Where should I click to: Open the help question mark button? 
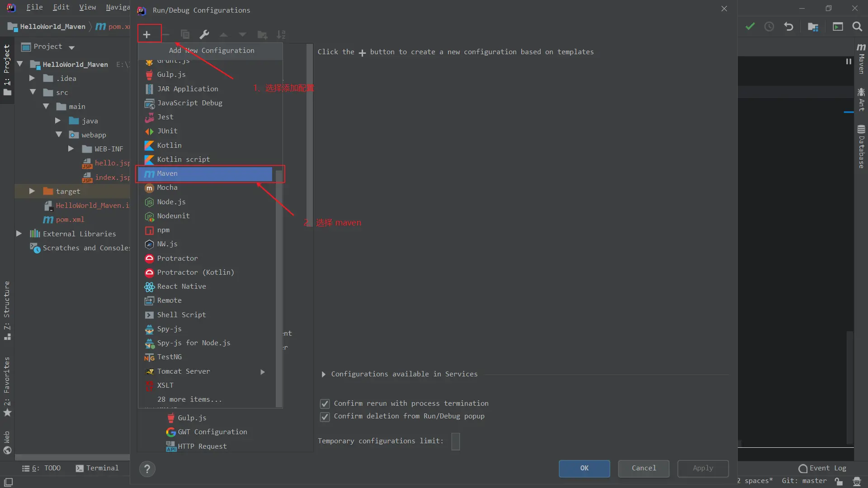click(147, 469)
